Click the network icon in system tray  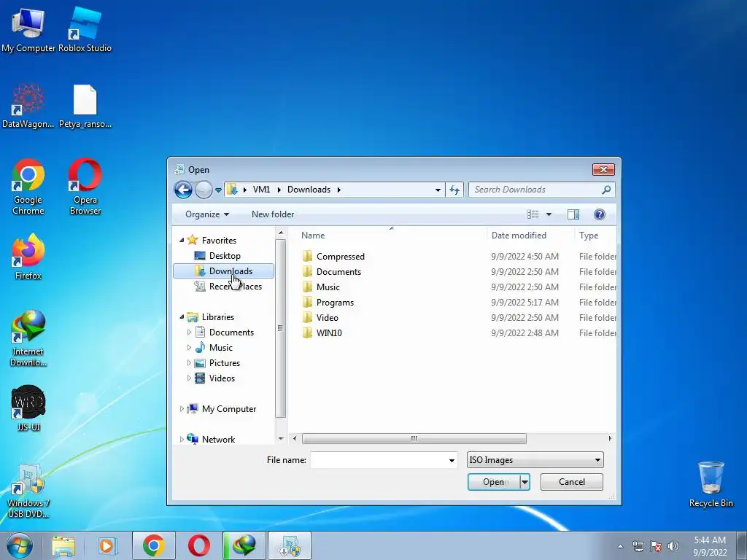pyautogui.click(x=638, y=546)
